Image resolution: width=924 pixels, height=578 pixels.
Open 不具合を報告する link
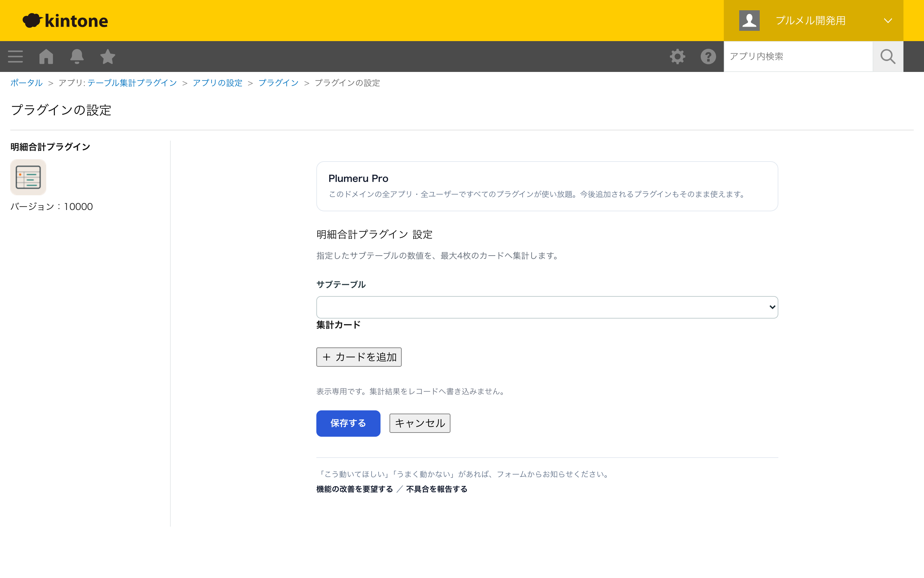[x=437, y=489]
